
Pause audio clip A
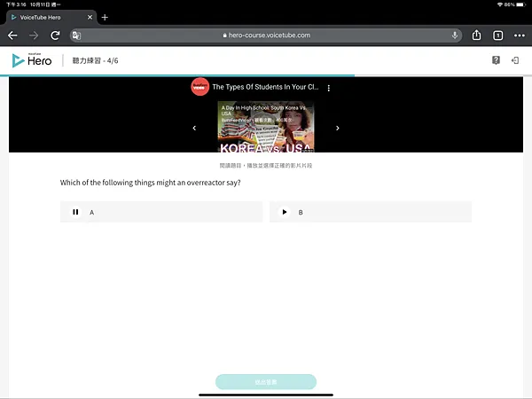75,212
